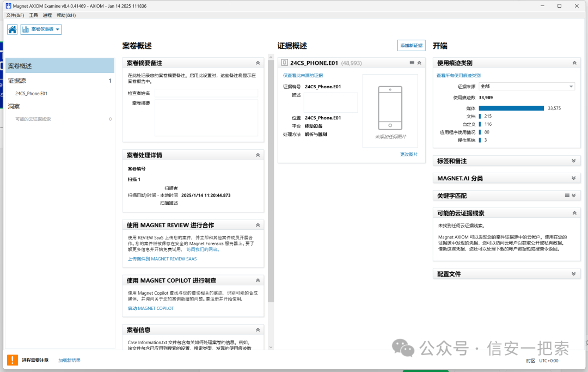588x372 pixels.
Task: Select 可能的云证据线索 in the sidebar
Action: pyautogui.click(x=33, y=119)
